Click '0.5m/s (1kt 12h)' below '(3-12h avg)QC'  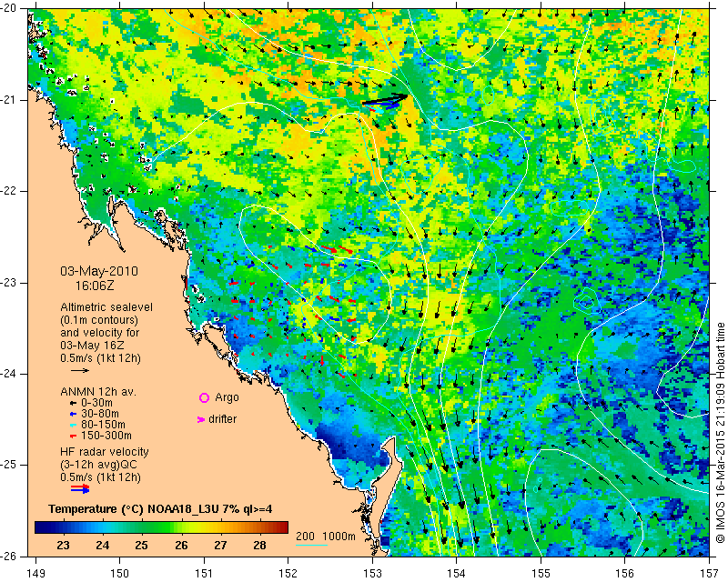(x=100, y=477)
